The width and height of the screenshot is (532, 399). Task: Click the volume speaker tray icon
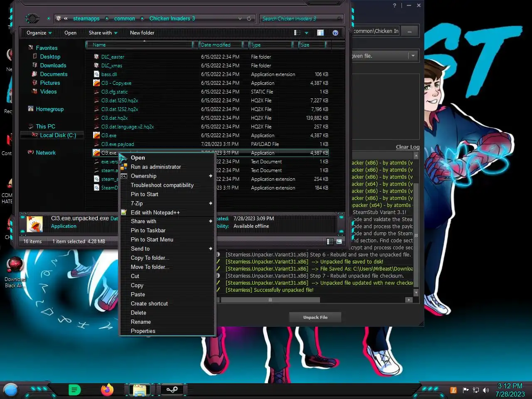coord(485,390)
